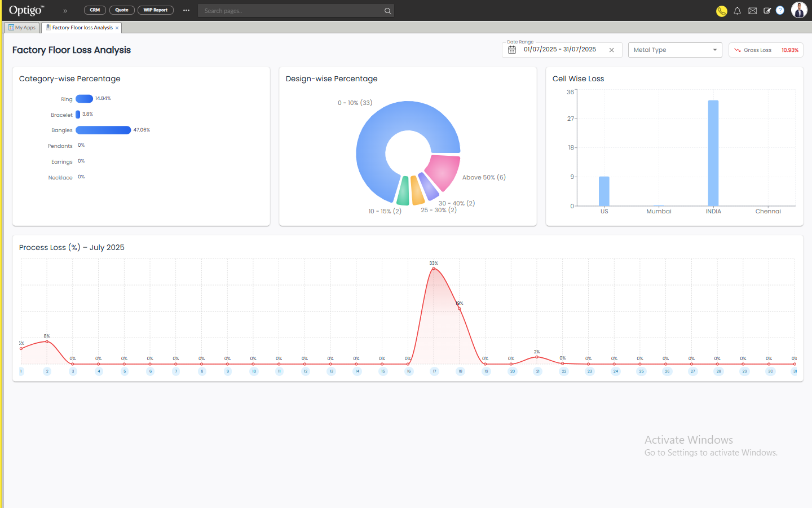Click the user profile avatar
812x508 pixels.
tap(798, 10)
